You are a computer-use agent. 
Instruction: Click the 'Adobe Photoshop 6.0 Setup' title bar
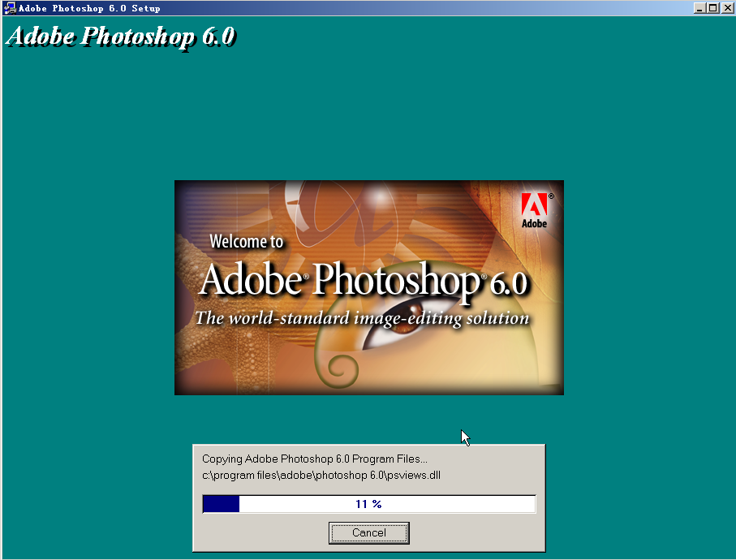point(325,7)
